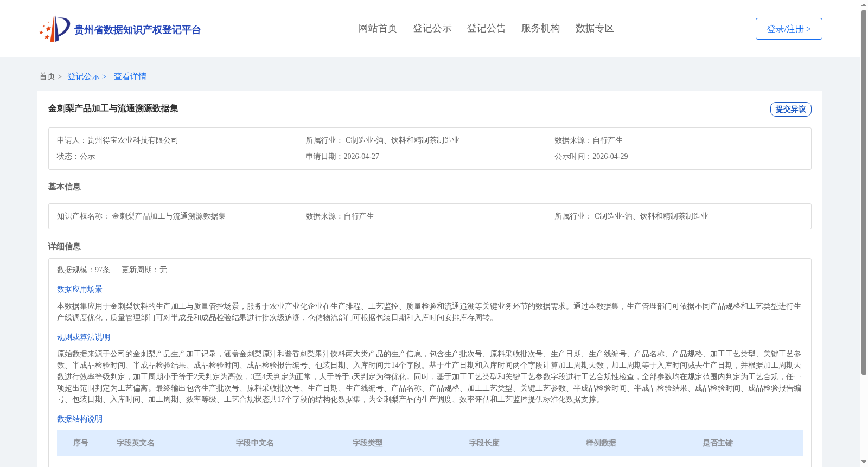Click the 基本信息 section heading
Viewport: 868px width, 467px height.
[x=64, y=187]
